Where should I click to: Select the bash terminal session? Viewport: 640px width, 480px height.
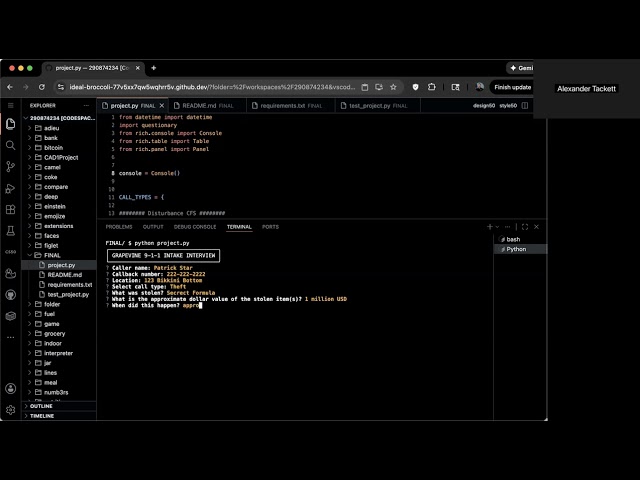[x=520, y=239]
